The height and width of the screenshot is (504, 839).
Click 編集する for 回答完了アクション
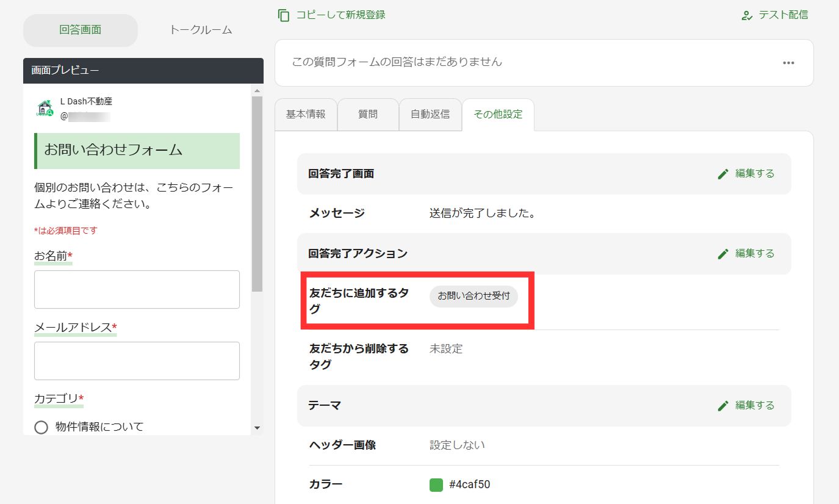(x=755, y=254)
